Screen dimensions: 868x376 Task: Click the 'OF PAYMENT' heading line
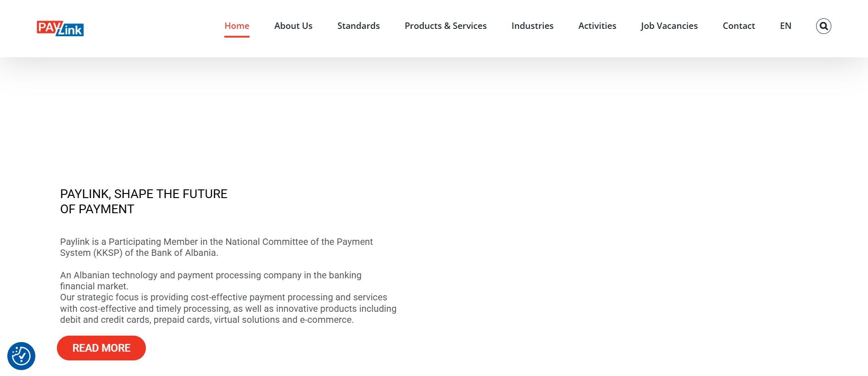[97, 209]
